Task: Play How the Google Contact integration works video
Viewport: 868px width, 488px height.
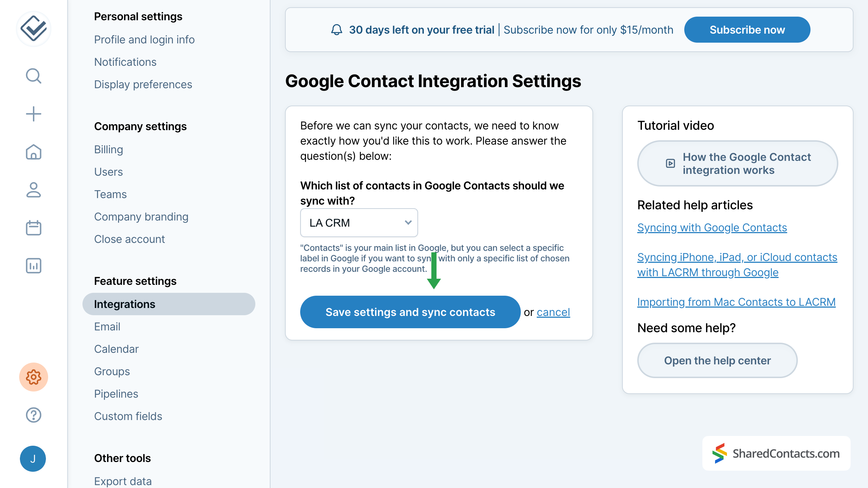Action: click(x=737, y=163)
